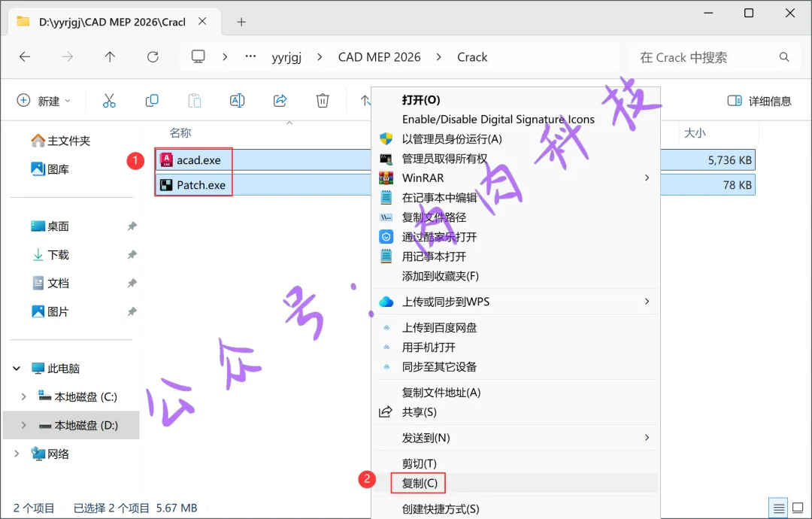This screenshot has width=812, height=519.
Task: Expand the 网络 tree node
Action: (17, 454)
